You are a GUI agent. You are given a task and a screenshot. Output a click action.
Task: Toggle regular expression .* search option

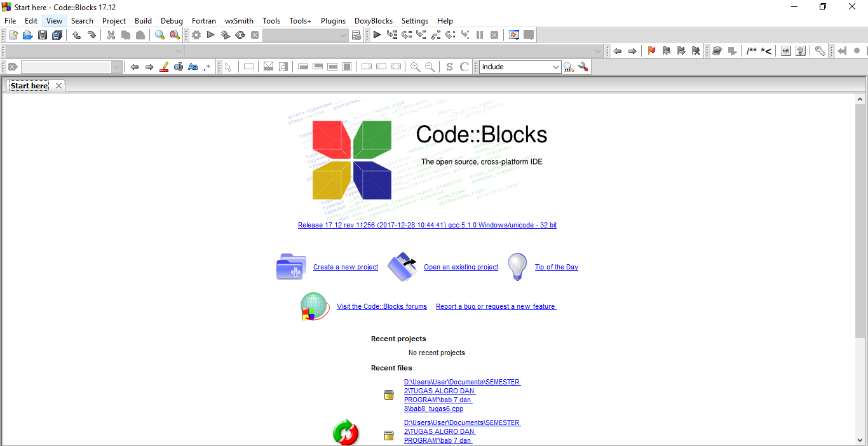(x=208, y=67)
